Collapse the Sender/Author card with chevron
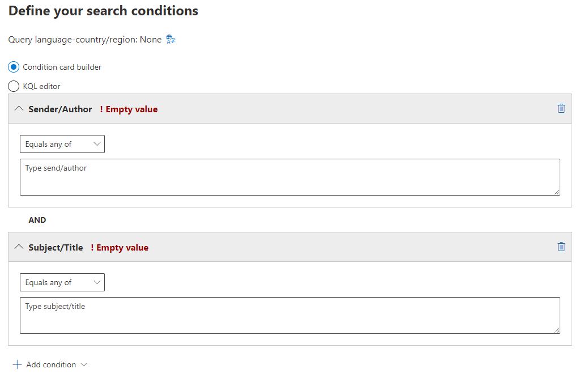 [19, 109]
